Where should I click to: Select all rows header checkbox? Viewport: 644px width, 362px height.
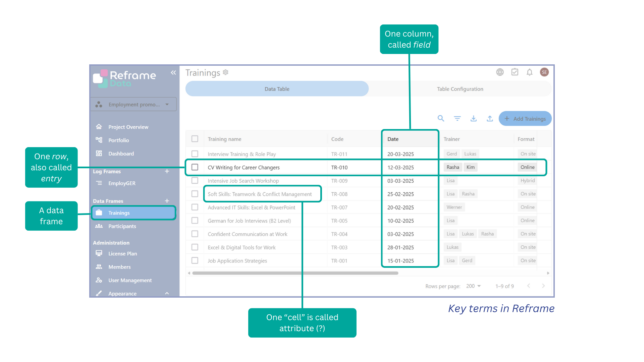click(x=195, y=139)
